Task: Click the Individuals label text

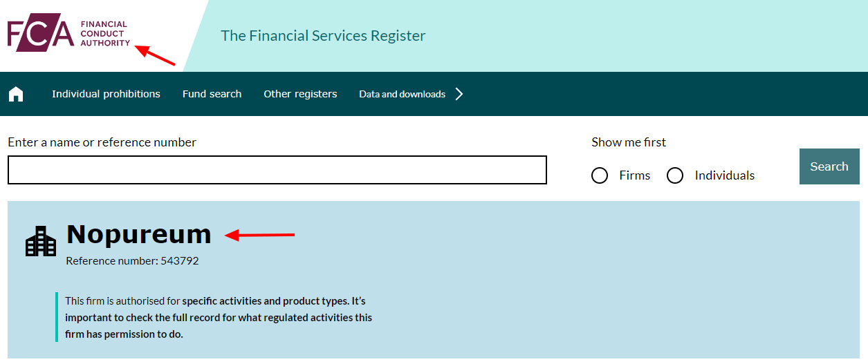Action: (725, 175)
